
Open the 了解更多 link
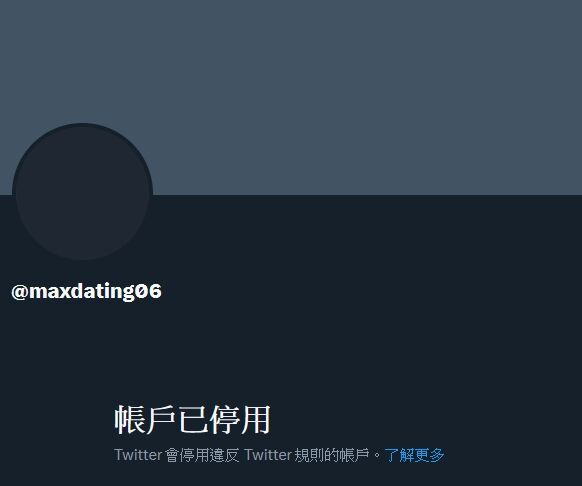click(414, 455)
